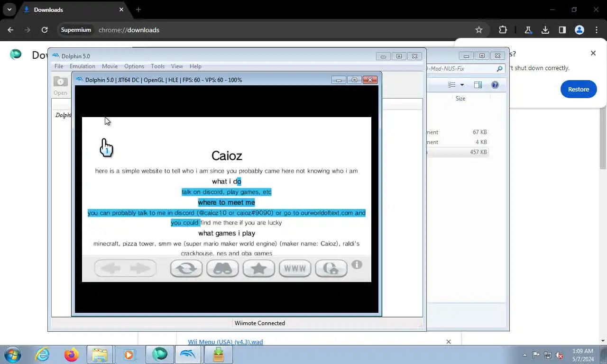This screenshot has height=364, width=607.
Task: Click the Dolphin Open toolbar icon
Action: [60, 85]
